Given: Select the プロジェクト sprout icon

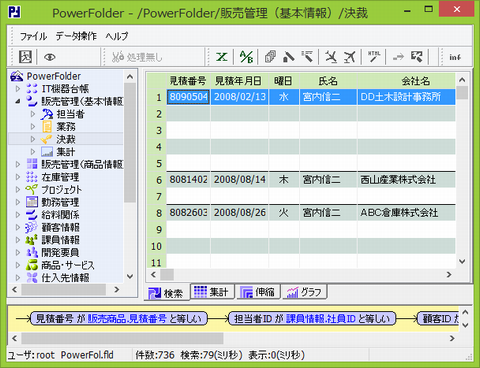Looking at the screenshot, I should click(x=32, y=190).
